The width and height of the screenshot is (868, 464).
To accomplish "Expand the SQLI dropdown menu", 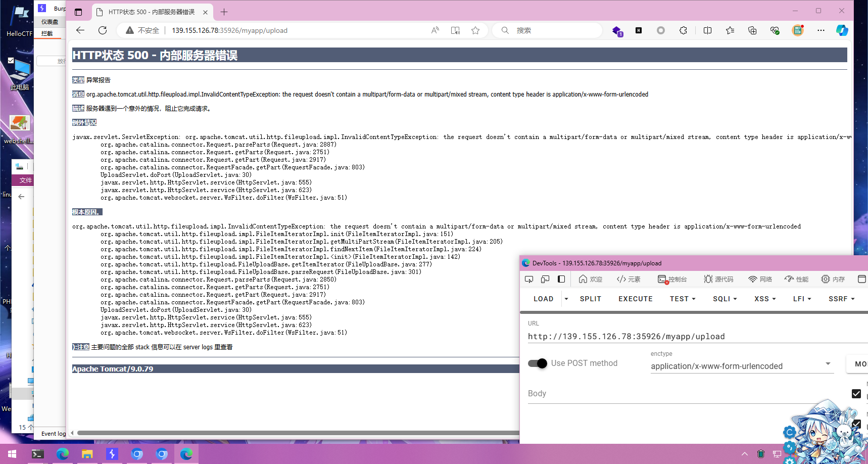I will coord(725,299).
